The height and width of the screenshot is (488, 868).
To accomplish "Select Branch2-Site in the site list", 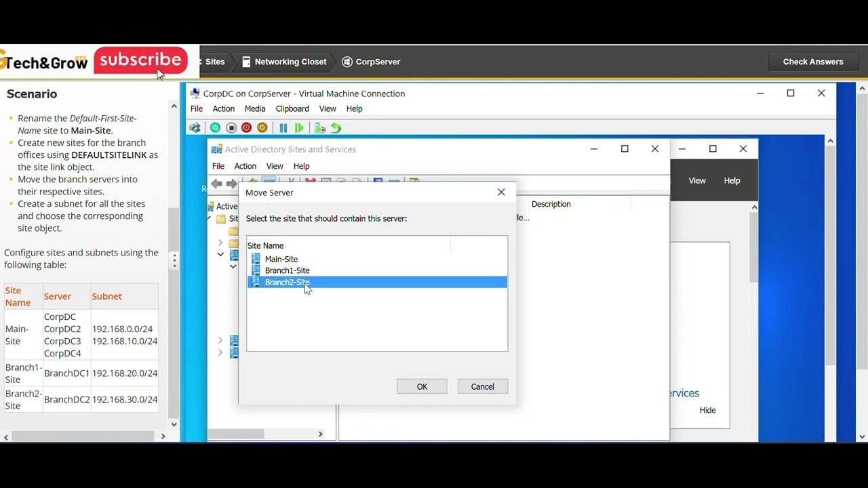I will point(377,282).
